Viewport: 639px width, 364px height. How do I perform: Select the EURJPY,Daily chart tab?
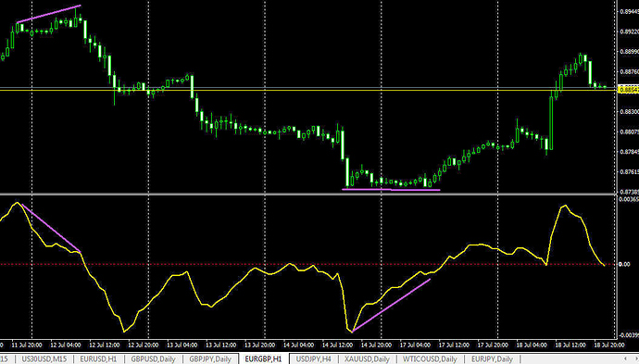click(493, 359)
